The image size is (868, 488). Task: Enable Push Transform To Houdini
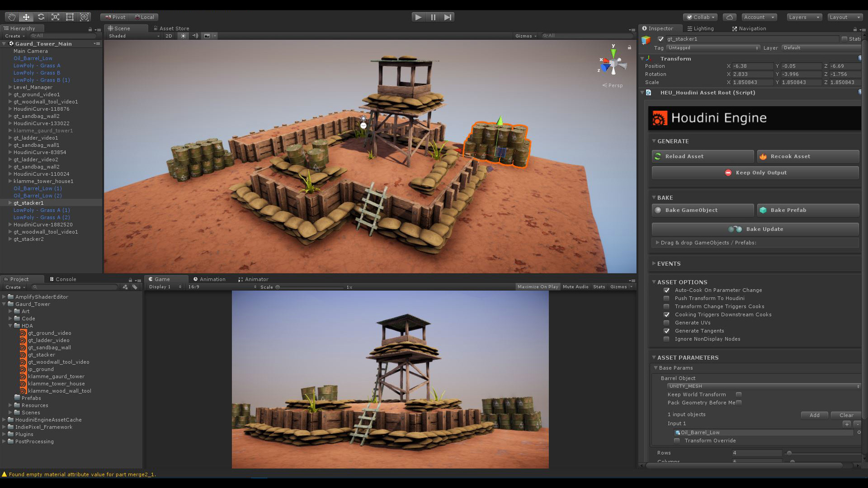pos(666,298)
